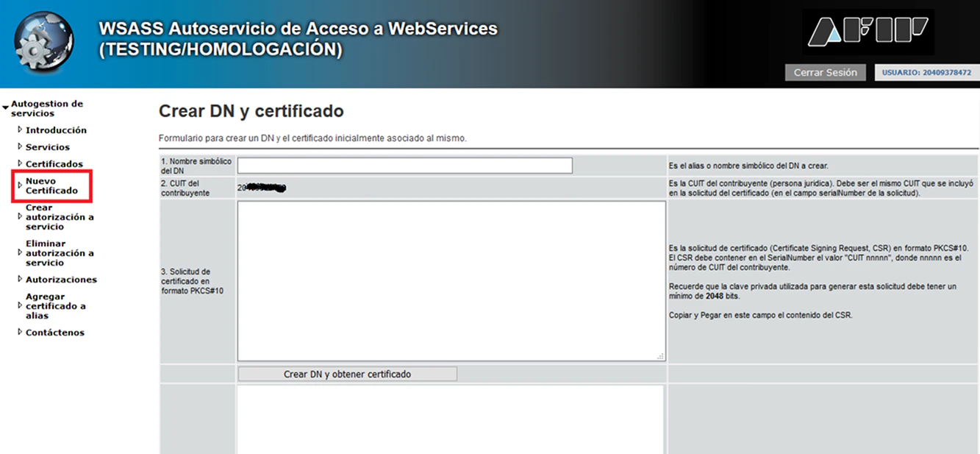Click the textarea resize grip of CSR field
Screen dimensions: 980x454
pyautogui.click(x=660, y=356)
